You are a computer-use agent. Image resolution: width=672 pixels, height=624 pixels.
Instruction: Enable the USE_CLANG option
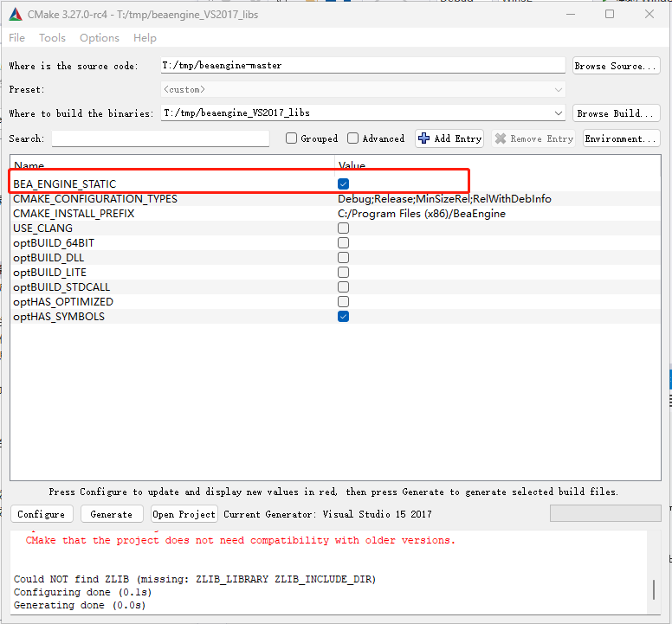click(344, 228)
